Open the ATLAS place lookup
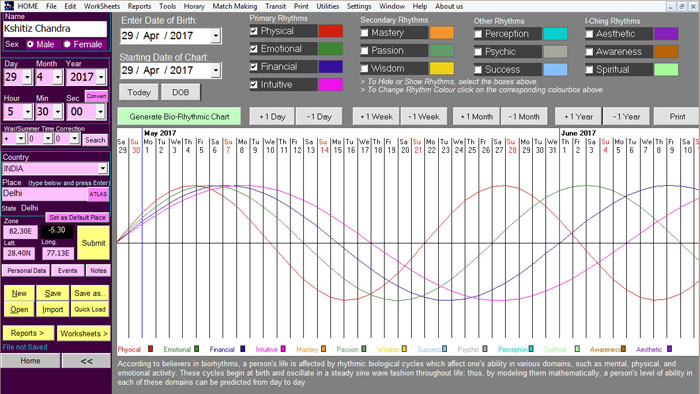 pos(98,194)
